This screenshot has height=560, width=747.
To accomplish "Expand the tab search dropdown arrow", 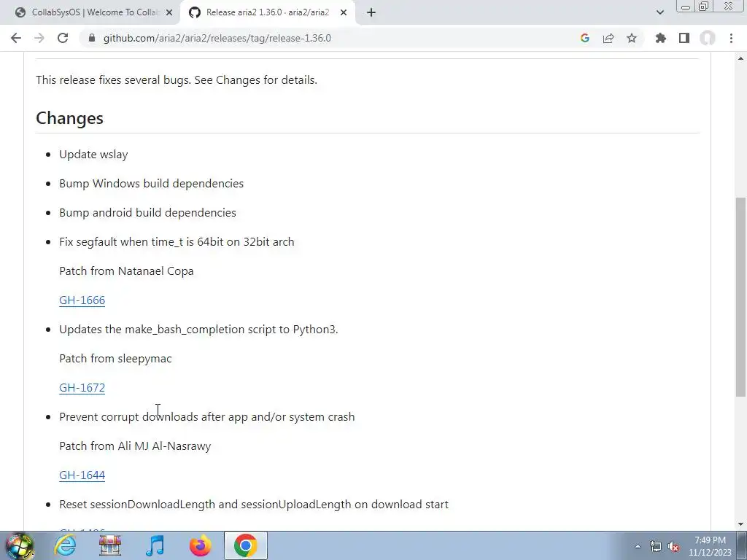I will pyautogui.click(x=659, y=12).
